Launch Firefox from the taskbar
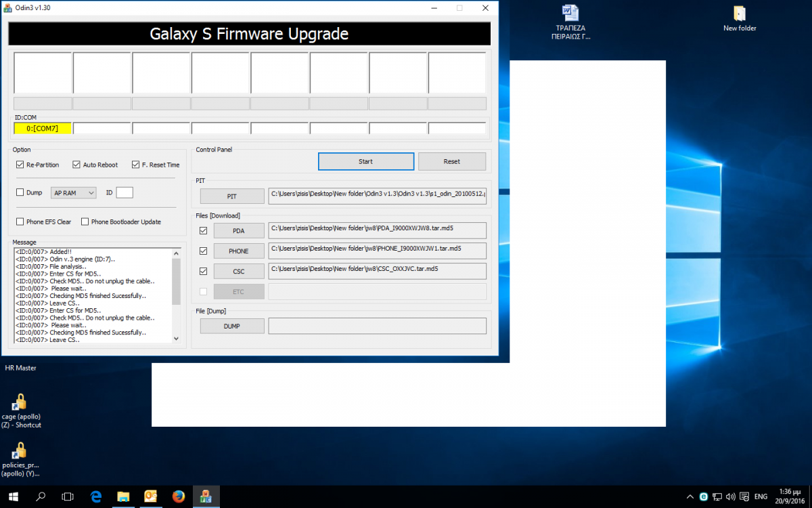Viewport: 812px width, 508px height. point(179,496)
